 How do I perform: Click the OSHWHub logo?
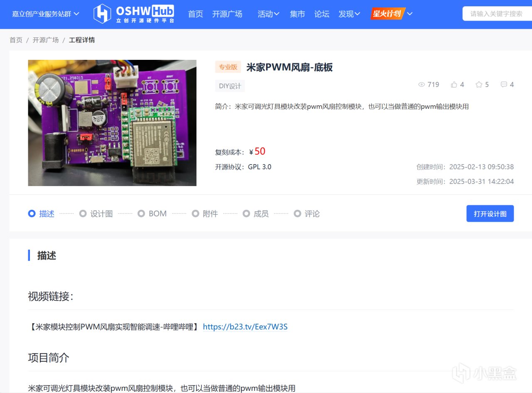[134, 14]
